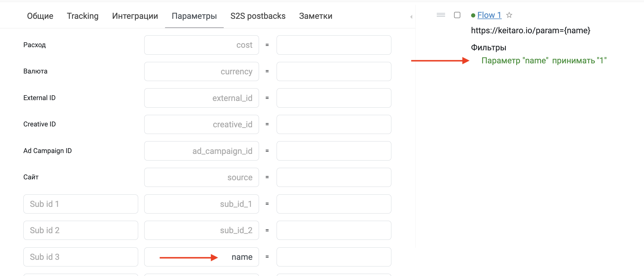
Task: Collapse the side panel arrow
Action: (411, 17)
